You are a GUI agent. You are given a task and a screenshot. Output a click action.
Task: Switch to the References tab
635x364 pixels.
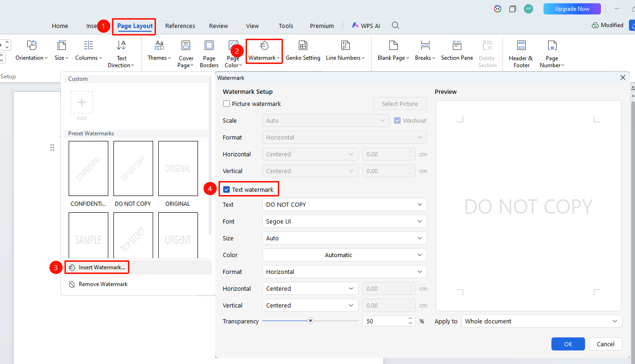pyautogui.click(x=180, y=26)
